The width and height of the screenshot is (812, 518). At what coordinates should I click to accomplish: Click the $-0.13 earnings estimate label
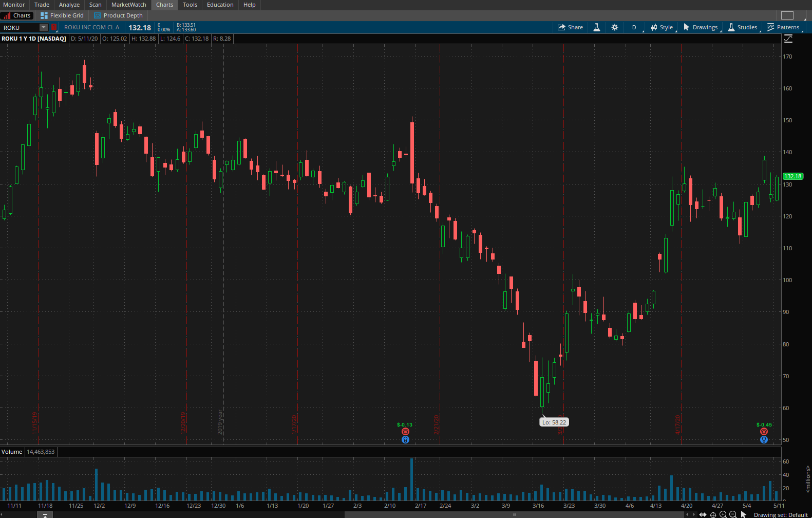[x=405, y=425]
